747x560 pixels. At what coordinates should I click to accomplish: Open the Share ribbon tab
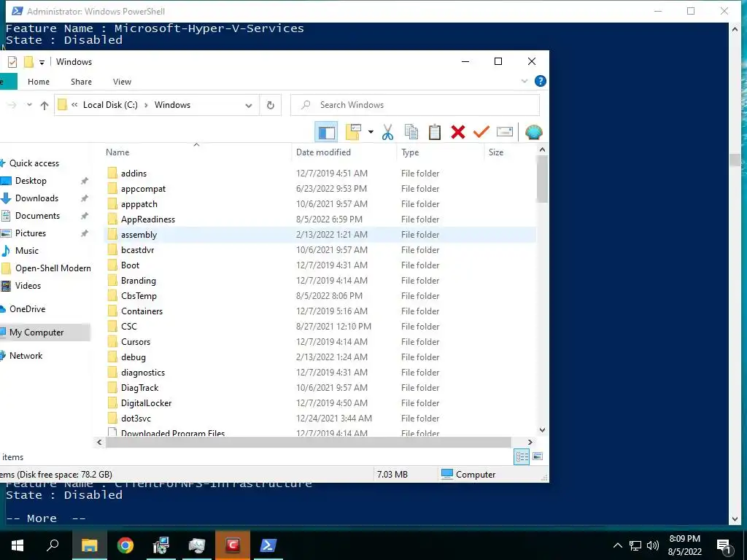coord(81,82)
